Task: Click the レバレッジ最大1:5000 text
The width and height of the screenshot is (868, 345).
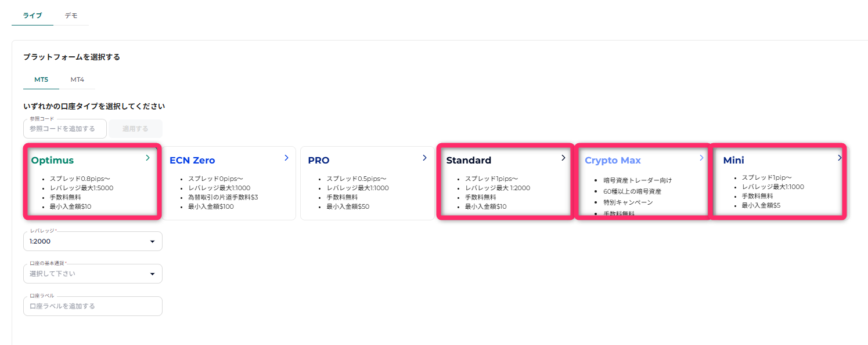Action: (81, 188)
